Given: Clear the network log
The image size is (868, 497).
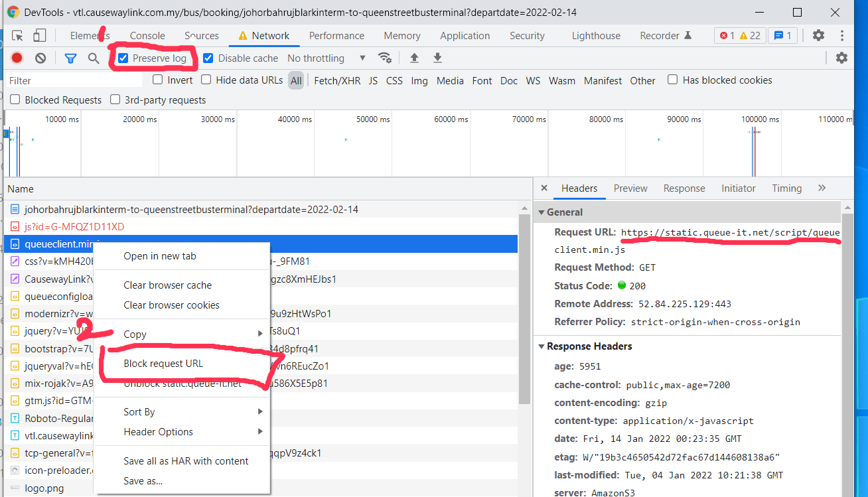Looking at the screenshot, I should [x=40, y=58].
